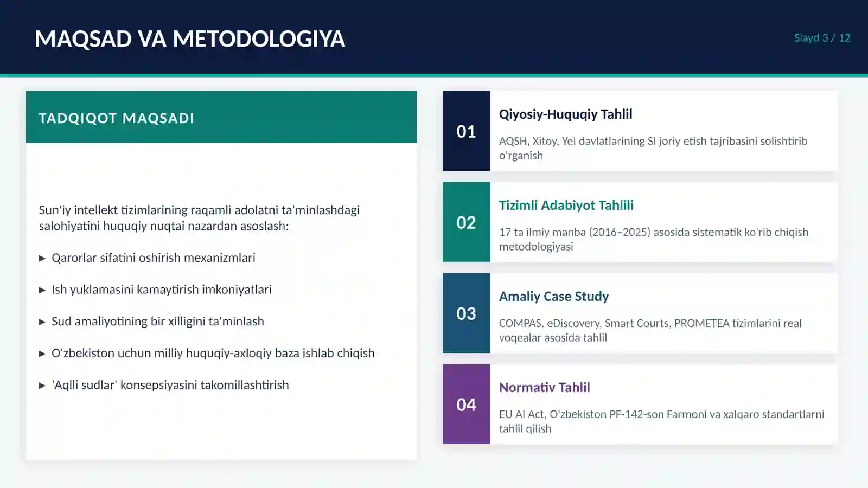This screenshot has width=868, height=488.
Task: Select the Normativ Tahlil heading
Action: coord(544,388)
